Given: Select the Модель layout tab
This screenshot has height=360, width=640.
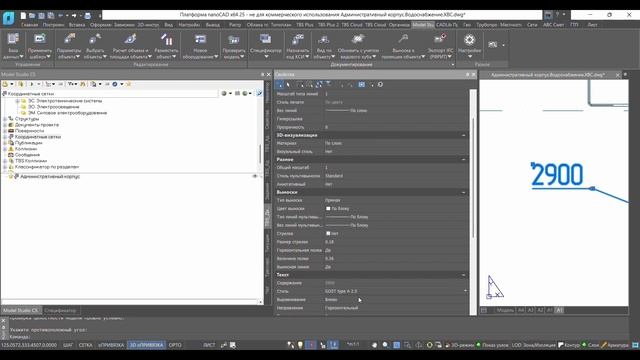Looking at the screenshot, I should tap(505, 310).
